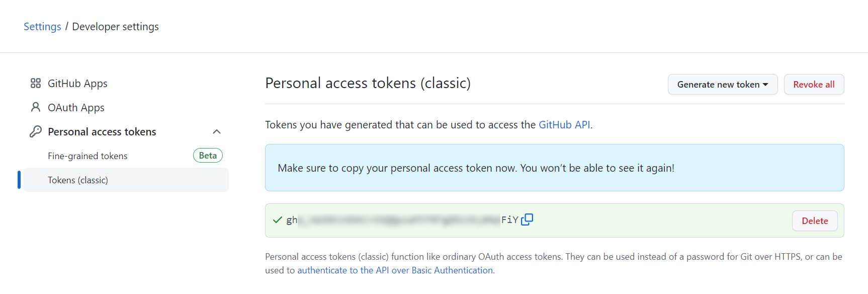Click the Personal access tokens sidebar heading
The width and height of the screenshot is (868, 294).
tap(102, 132)
